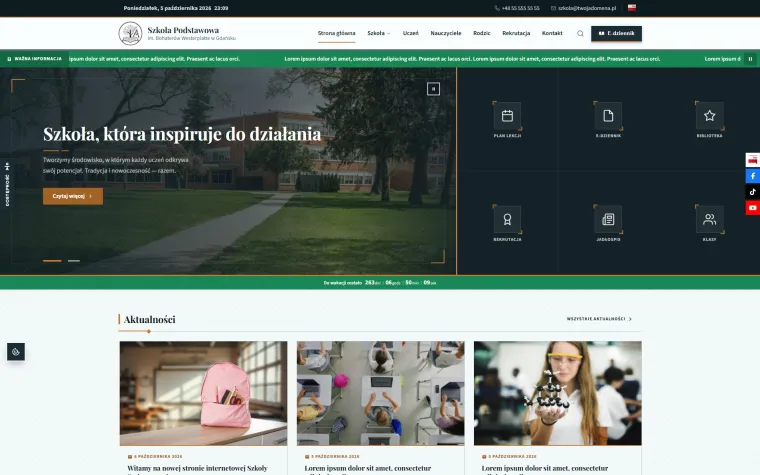Open the YouTube side icon
This screenshot has height=475, width=760.
(753, 208)
